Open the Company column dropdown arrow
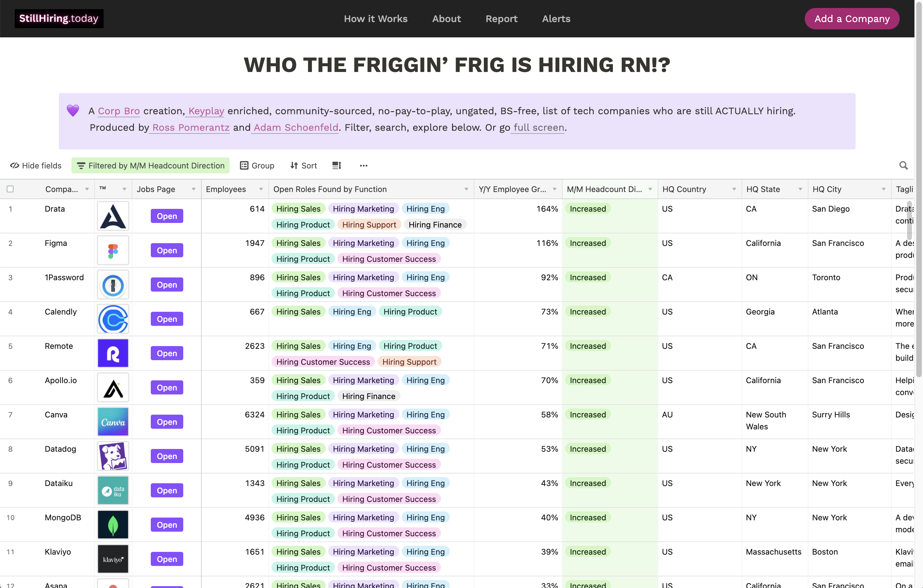 (87, 189)
